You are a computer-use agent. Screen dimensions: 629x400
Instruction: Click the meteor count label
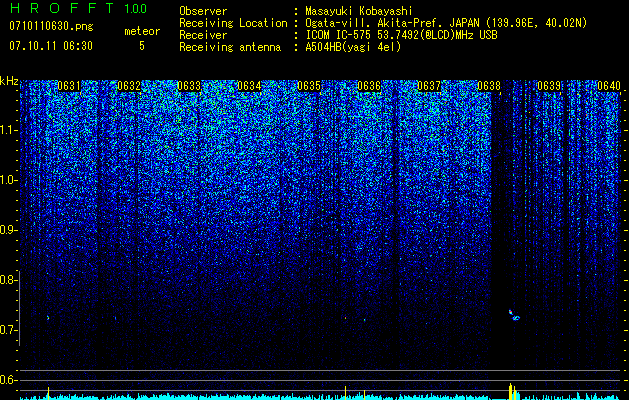coord(142,31)
